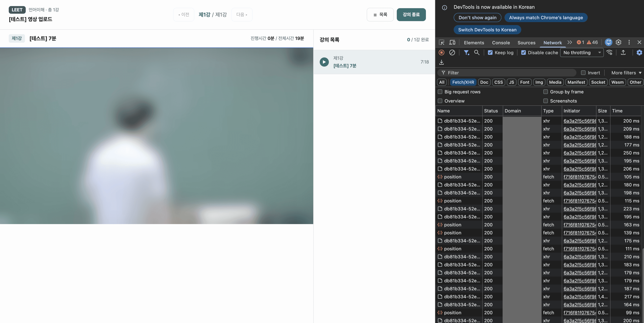
Task: Click the Filter input field
Action: pyautogui.click(x=507, y=73)
